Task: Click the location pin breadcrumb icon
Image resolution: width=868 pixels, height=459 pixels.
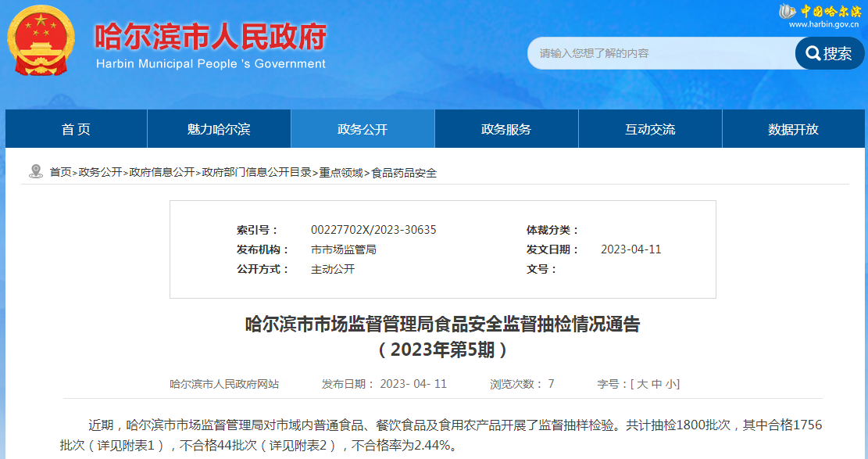Action: tap(36, 171)
